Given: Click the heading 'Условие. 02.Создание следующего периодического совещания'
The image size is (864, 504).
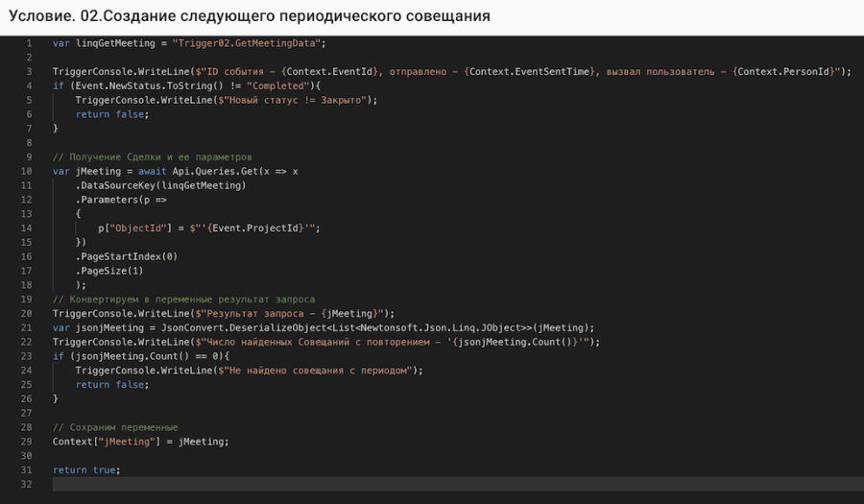Looking at the screenshot, I should click(250, 16).
